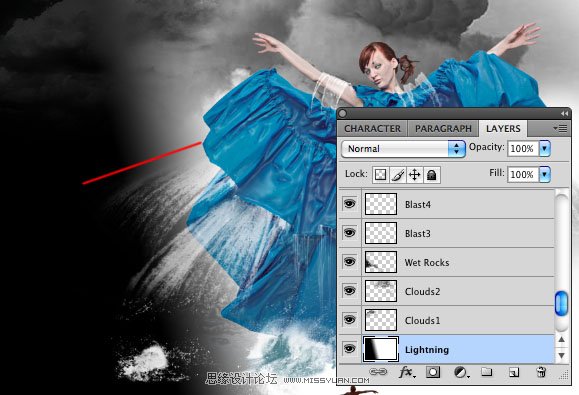Select the Wet Rocks layer thumbnail
Viewport: 579px width, 395px height.
tap(381, 262)
